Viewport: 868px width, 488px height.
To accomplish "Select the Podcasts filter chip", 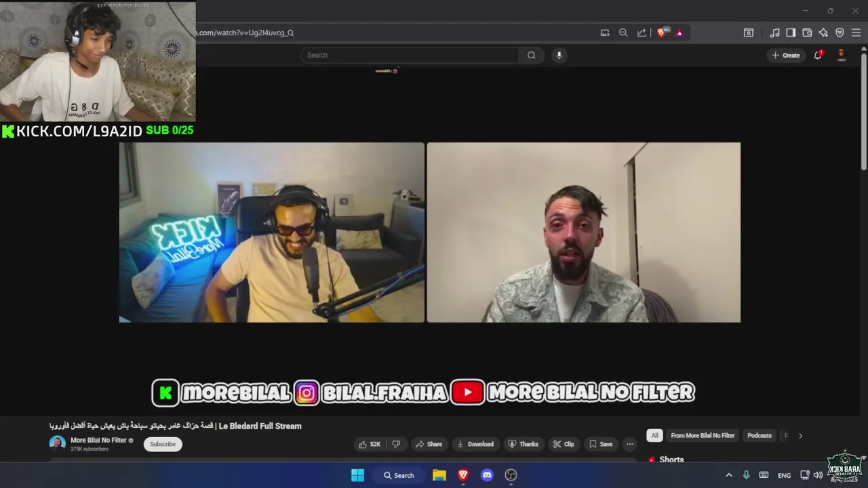I will coord(759,436).
